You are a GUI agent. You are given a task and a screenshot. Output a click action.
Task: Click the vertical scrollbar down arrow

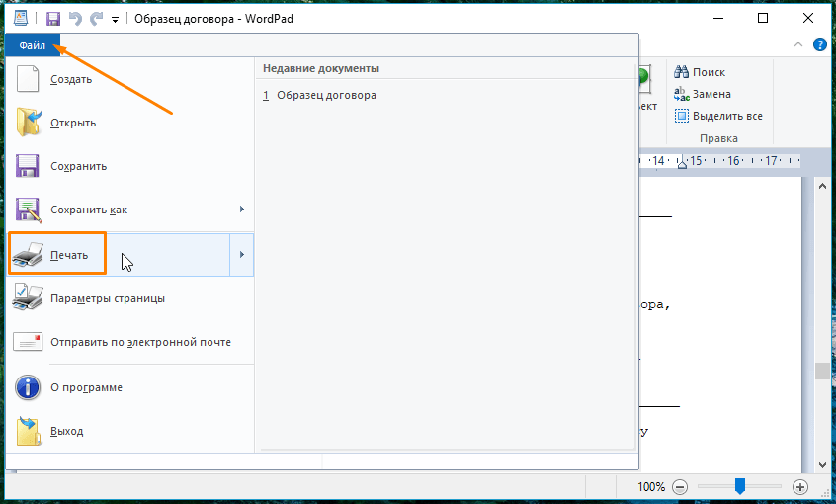click(822, 465)
